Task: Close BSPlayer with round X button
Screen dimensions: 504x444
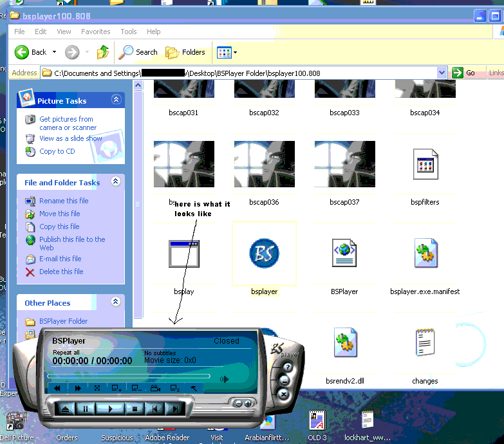Action: click(x=283, y=394)
